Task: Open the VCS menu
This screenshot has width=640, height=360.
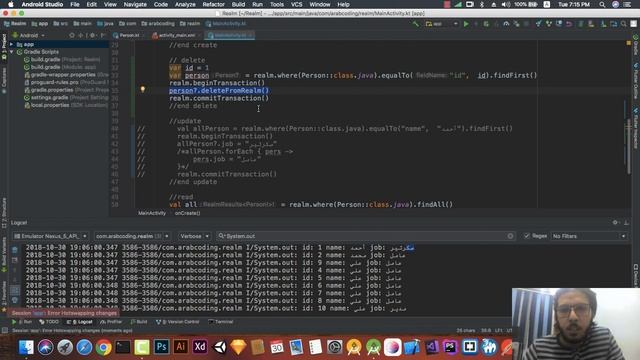Action: pos(296,4)
